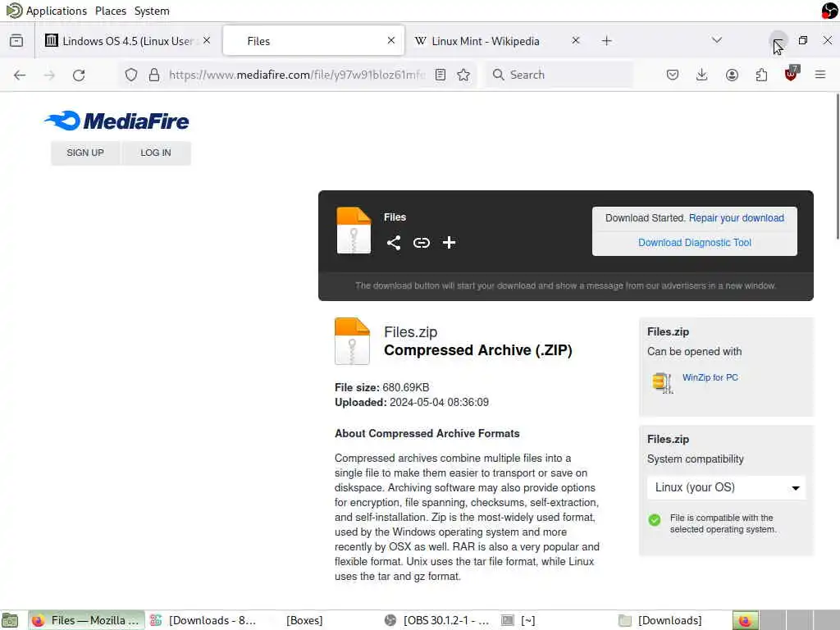Screen dimensions: 840x630
Task: Expand the list all tabs chevron
Action: point(717,40)
